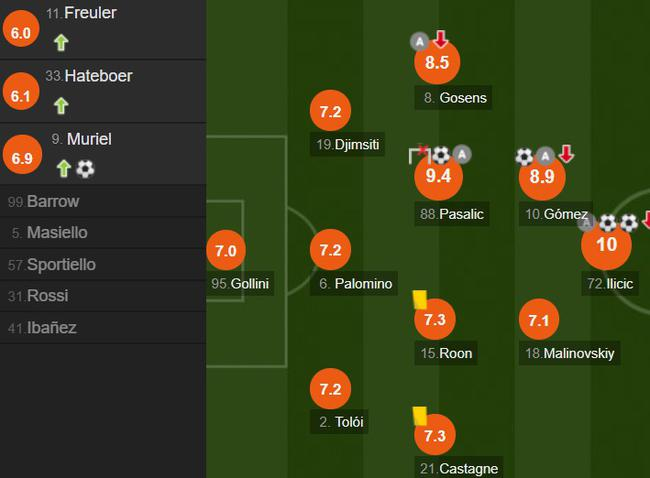Click the assist icon above Ilicic
This screenshot has width=650, height=478.
coord(586,222)
